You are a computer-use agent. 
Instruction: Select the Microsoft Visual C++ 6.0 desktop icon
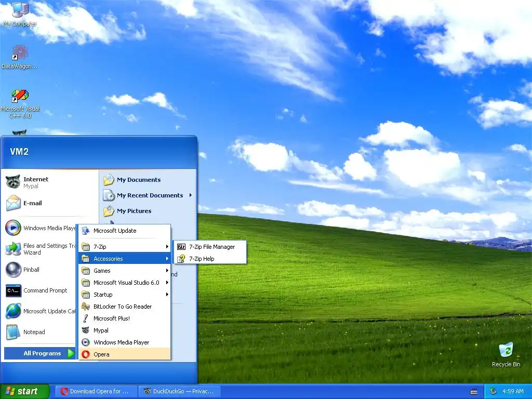(20, 96)
